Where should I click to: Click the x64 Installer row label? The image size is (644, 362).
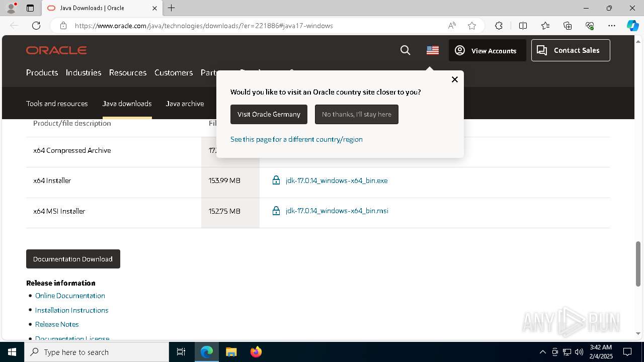pos(52,180)
